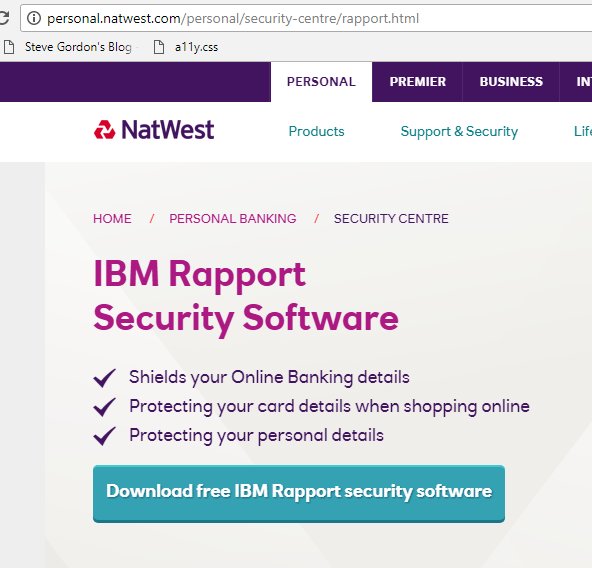The image size is (592, 568).
Task: Open PERSONAL BANKING breadcrumb link
Action: coord(233,218)
